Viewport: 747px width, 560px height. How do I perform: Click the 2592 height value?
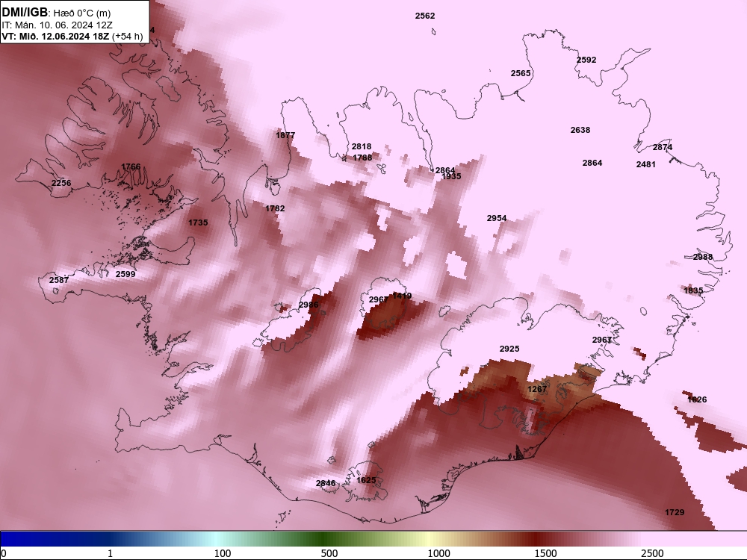[x=586, y=60]
